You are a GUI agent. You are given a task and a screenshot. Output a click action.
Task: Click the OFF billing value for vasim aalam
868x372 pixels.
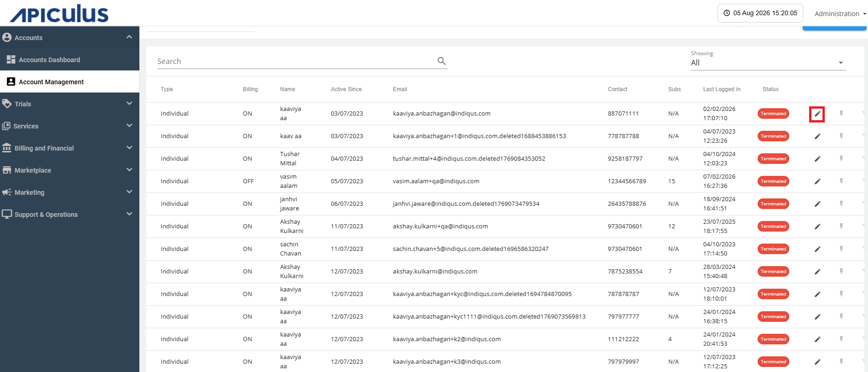[x=248, y=181]
